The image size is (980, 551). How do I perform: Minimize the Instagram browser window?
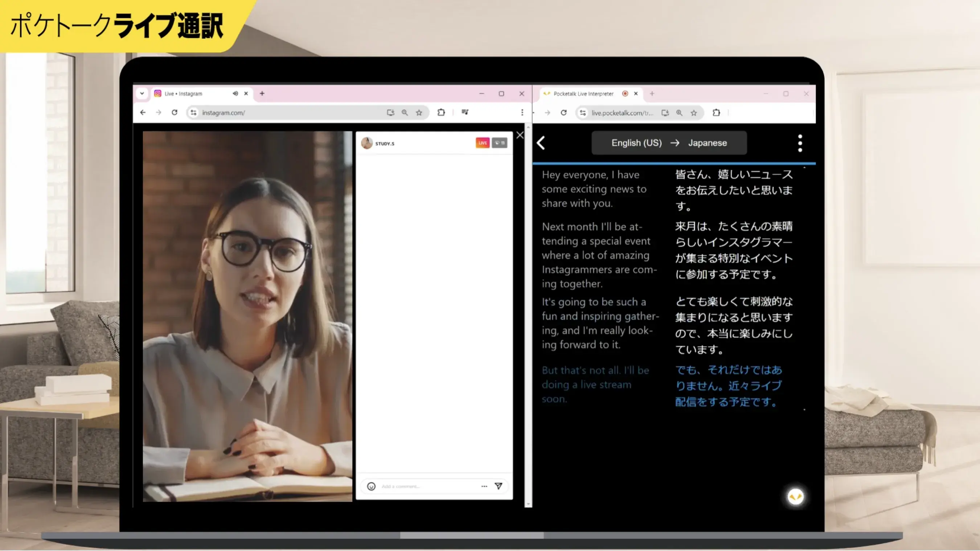pyautogui.click(x=481, y=94)
